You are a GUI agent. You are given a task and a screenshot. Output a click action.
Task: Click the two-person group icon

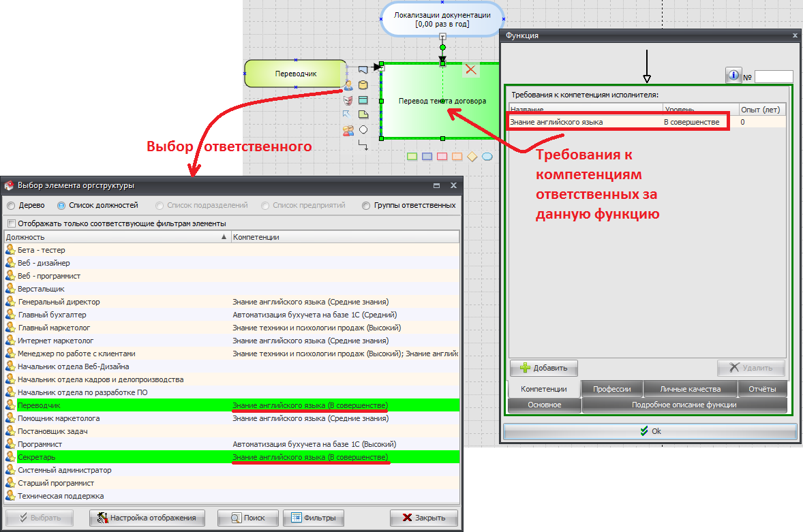pos(348,129)
